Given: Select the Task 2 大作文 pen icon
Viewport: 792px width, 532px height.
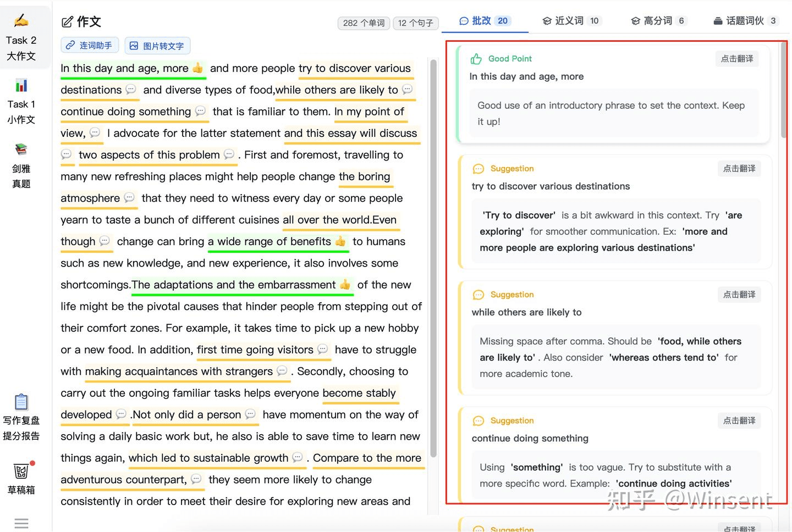Looking at the screenshot, I should point(21,19).
